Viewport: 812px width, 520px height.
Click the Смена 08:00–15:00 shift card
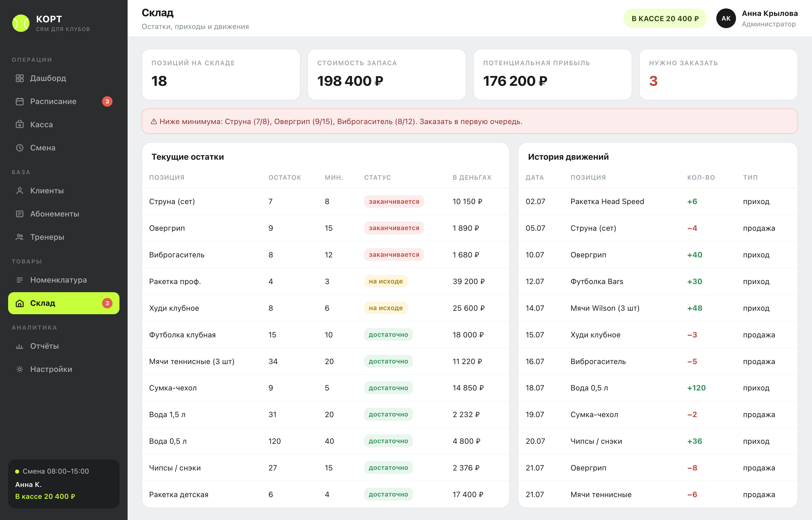64,483
